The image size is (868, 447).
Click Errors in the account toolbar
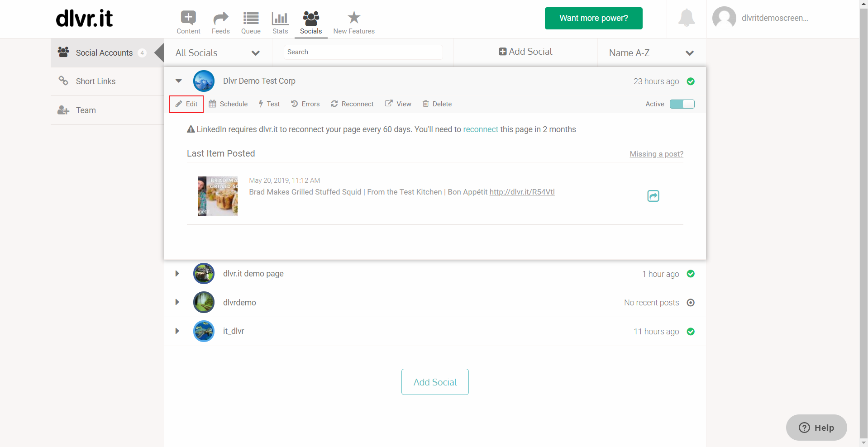point(305,104)
